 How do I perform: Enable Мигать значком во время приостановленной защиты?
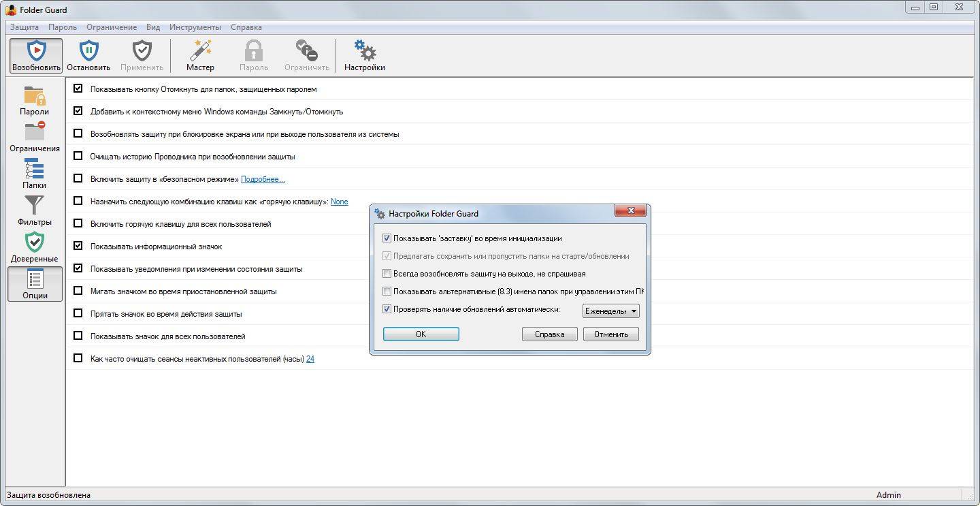coord(78,291)
